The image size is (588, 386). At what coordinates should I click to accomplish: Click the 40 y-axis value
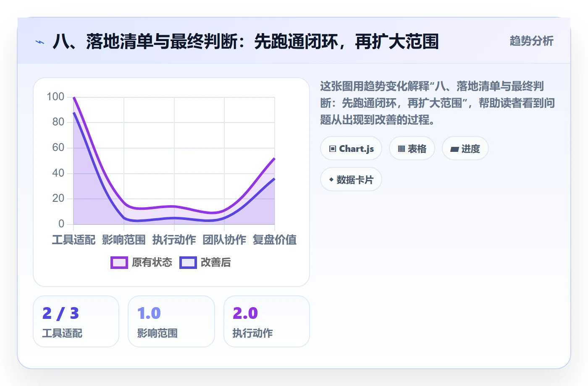(58, 173)
